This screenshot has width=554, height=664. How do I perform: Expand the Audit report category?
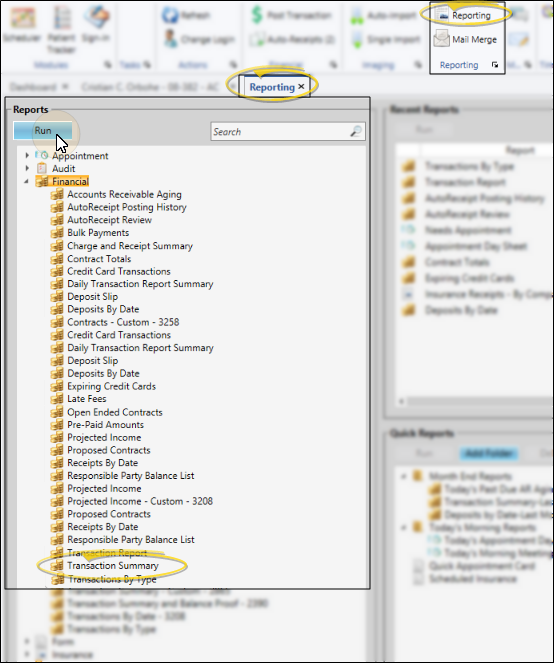coord(27,168)
